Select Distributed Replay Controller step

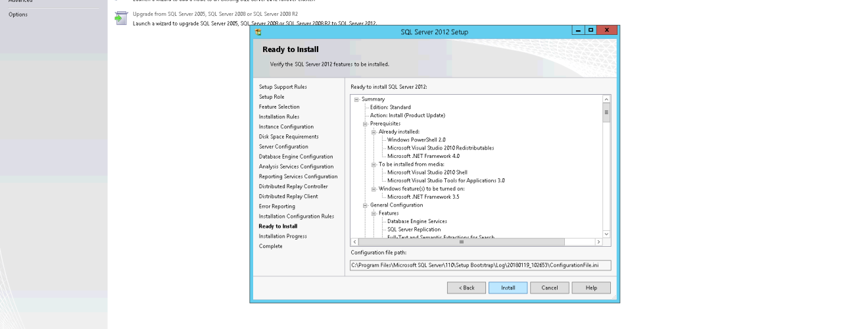coord(293,186)
